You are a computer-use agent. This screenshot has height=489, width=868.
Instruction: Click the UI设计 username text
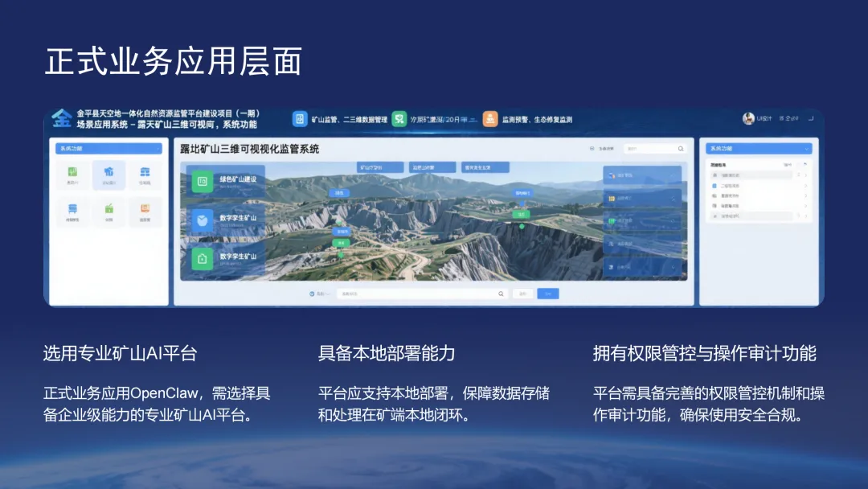tap(764, 118)
